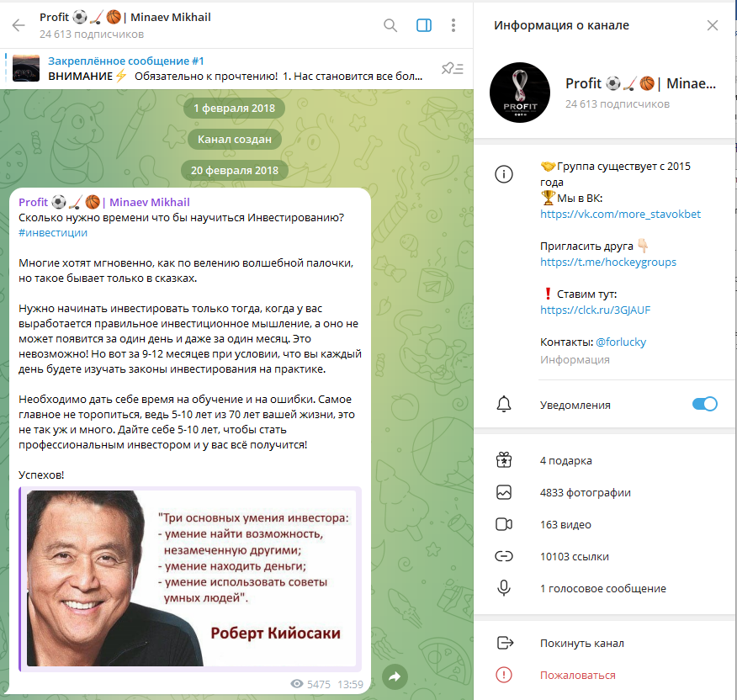
Task: Click the red report warning icon
Action: tap(504, 675)
